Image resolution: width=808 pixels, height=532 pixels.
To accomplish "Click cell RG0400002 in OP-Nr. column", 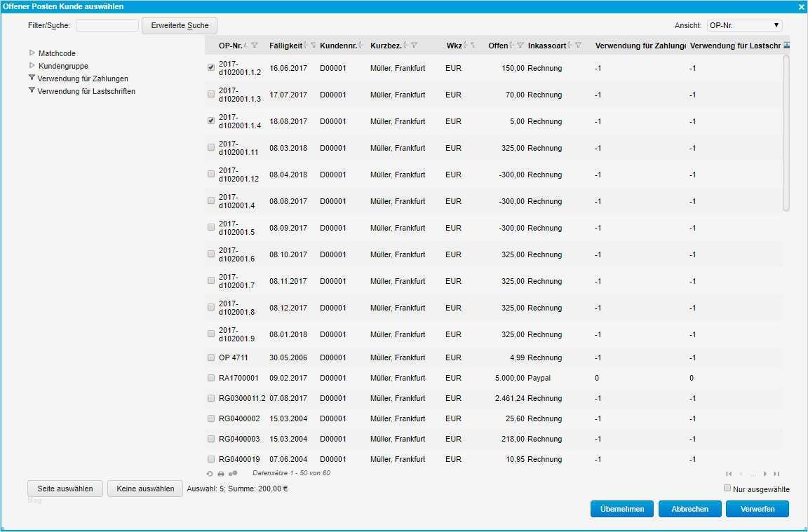I will (240, 418).
